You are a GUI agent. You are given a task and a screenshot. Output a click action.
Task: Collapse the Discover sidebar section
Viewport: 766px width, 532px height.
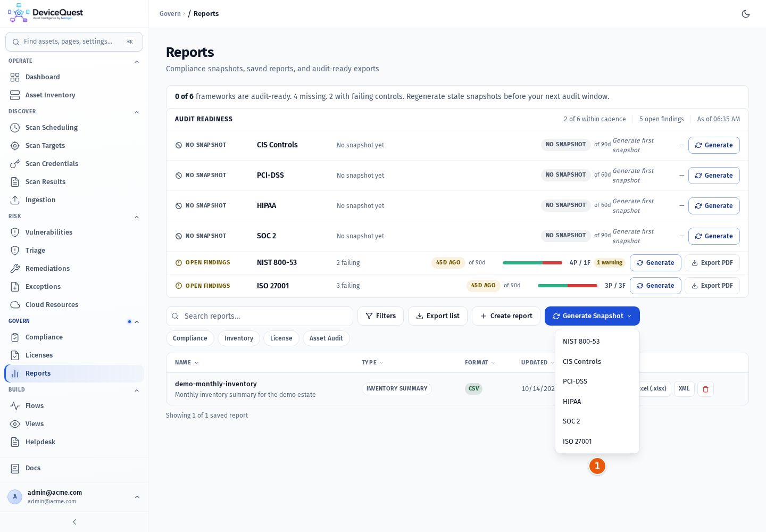pyautogui.click(x=137, y=112)
